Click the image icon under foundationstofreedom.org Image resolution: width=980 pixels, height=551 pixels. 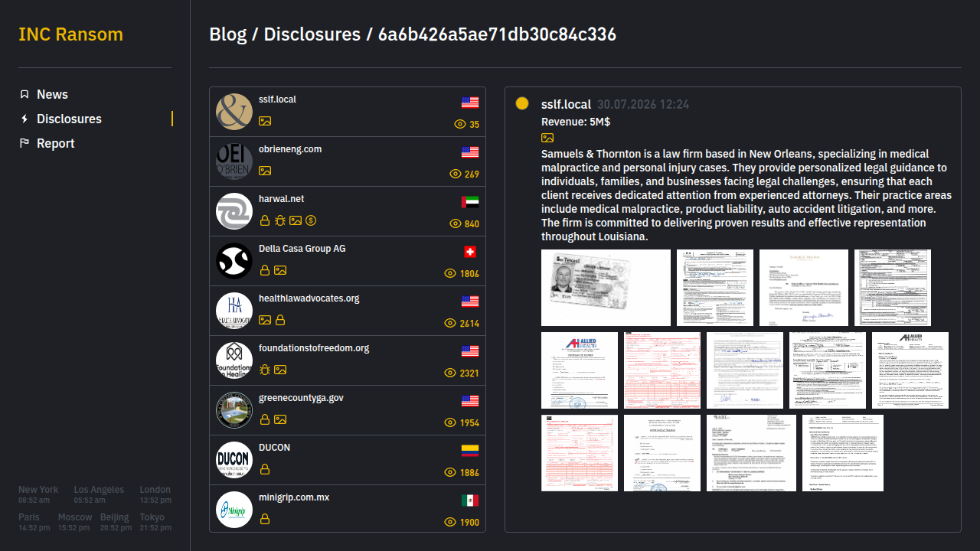point(280,370)
